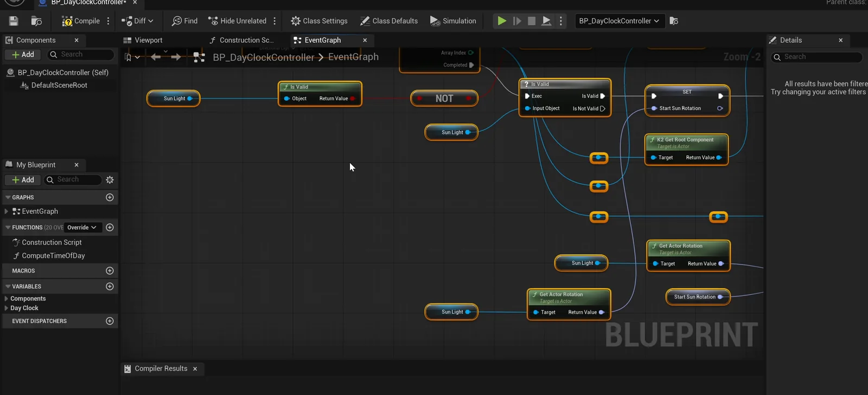Click the Stop playback button
Image resolution: width=868 pixels, height=395 pixels.
pos(532,21)
